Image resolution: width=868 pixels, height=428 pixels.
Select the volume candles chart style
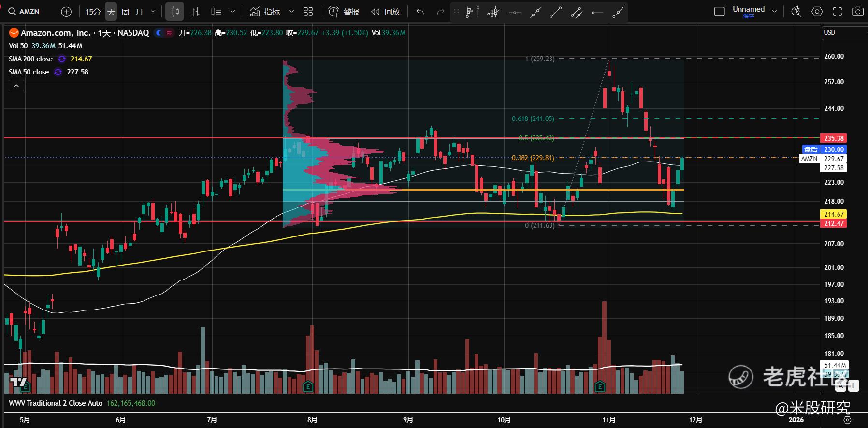pyautogui.click(x=216, y=12)
